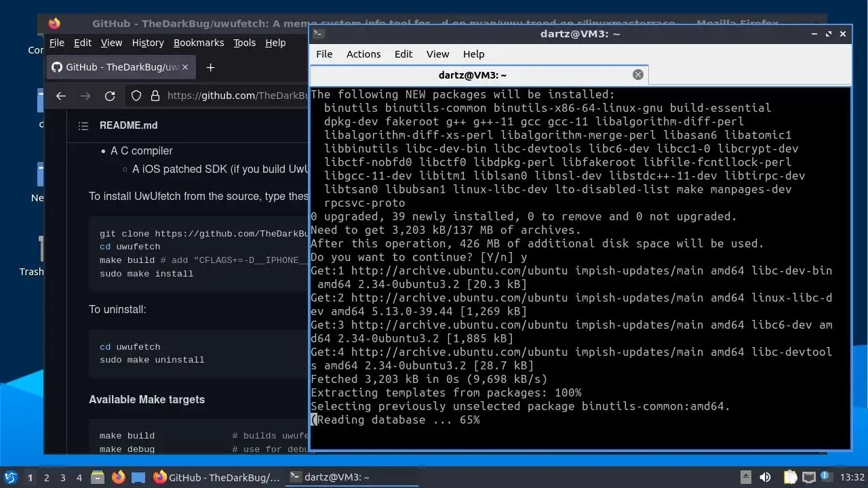Select the dartz@VM3 terminal tab
The image size is (868, 488).
click(479, 75)
